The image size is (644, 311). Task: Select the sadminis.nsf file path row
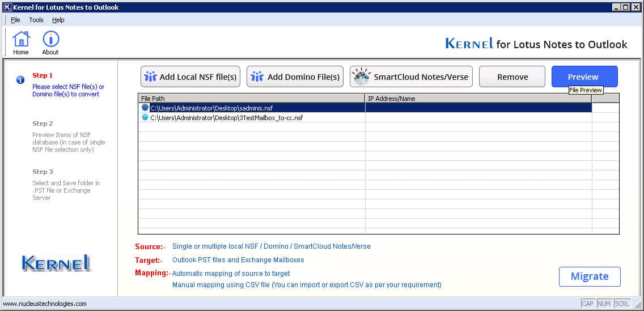(365, 108)
